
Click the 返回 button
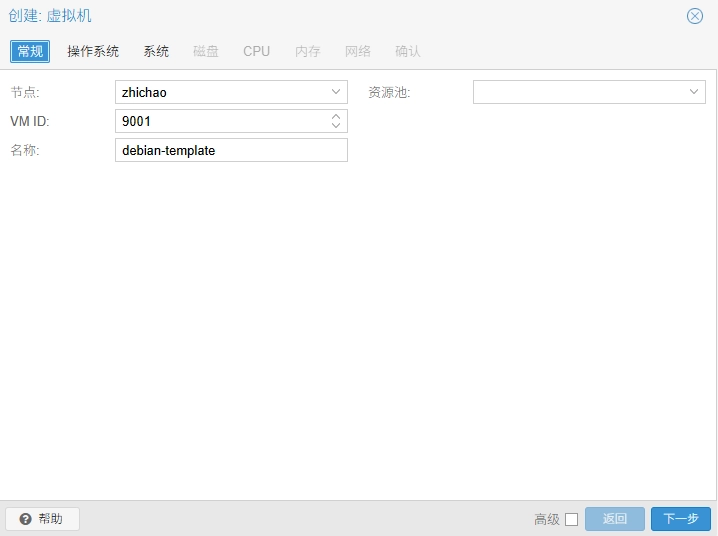click(615, 519)
